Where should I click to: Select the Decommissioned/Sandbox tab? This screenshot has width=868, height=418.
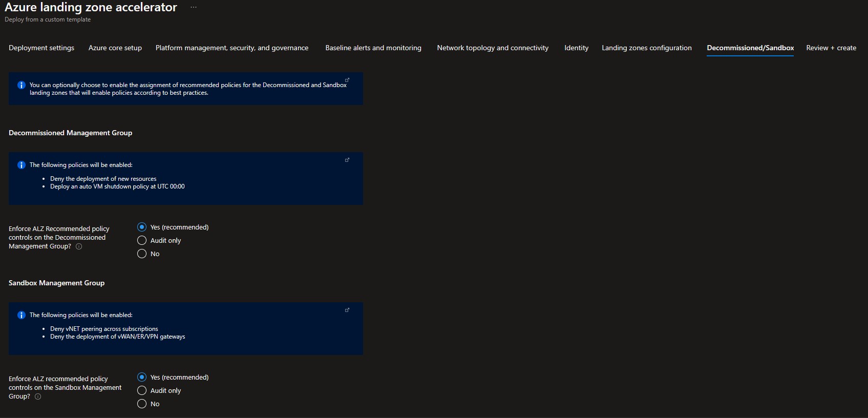tap(750, 48)
